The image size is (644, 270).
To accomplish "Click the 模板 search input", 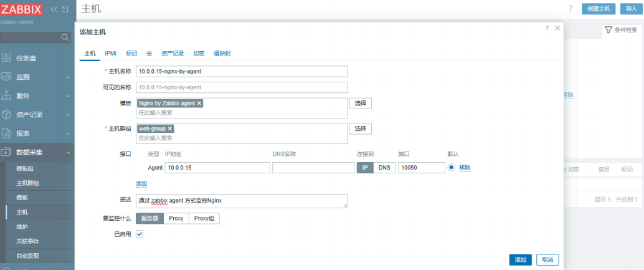I will 242,113.
